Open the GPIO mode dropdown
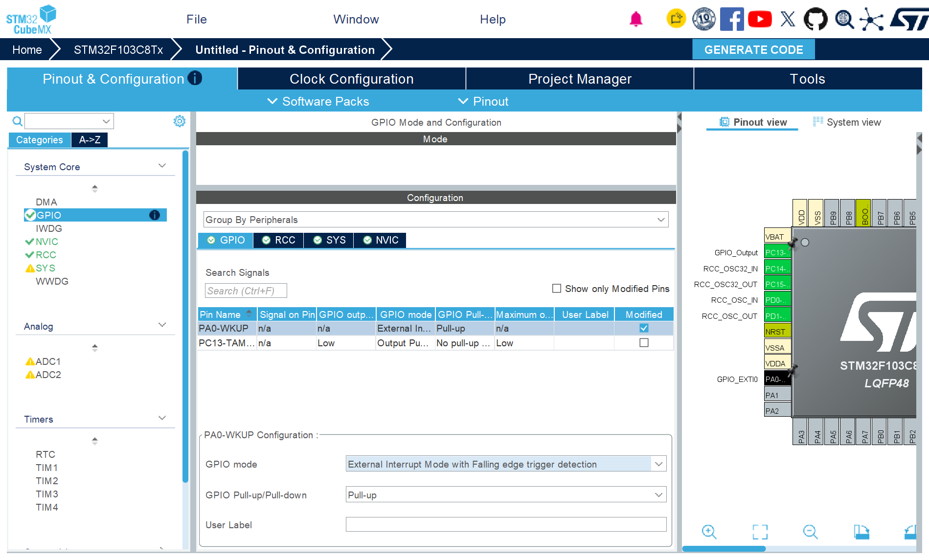 click(506, 464)
